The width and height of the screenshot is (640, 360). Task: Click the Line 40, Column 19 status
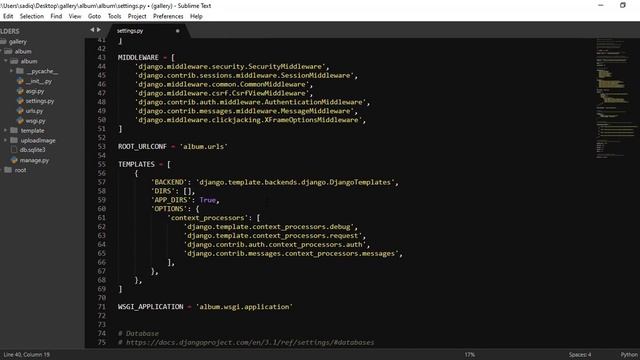click(x=27, y=355)
